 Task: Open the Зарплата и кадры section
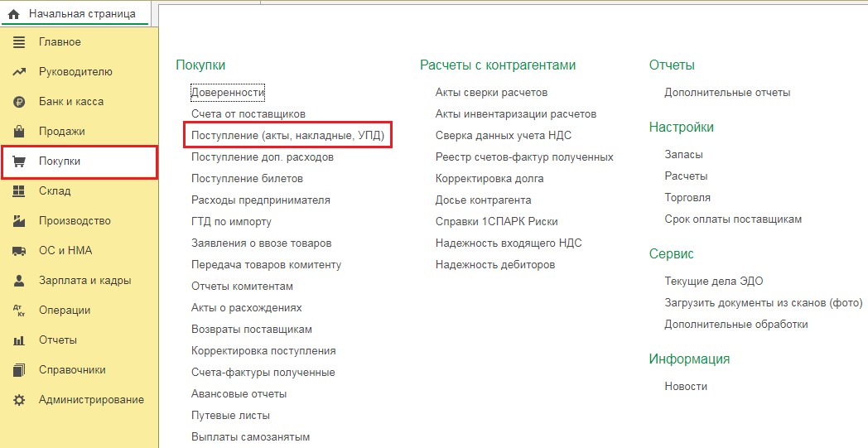[84, 281]
